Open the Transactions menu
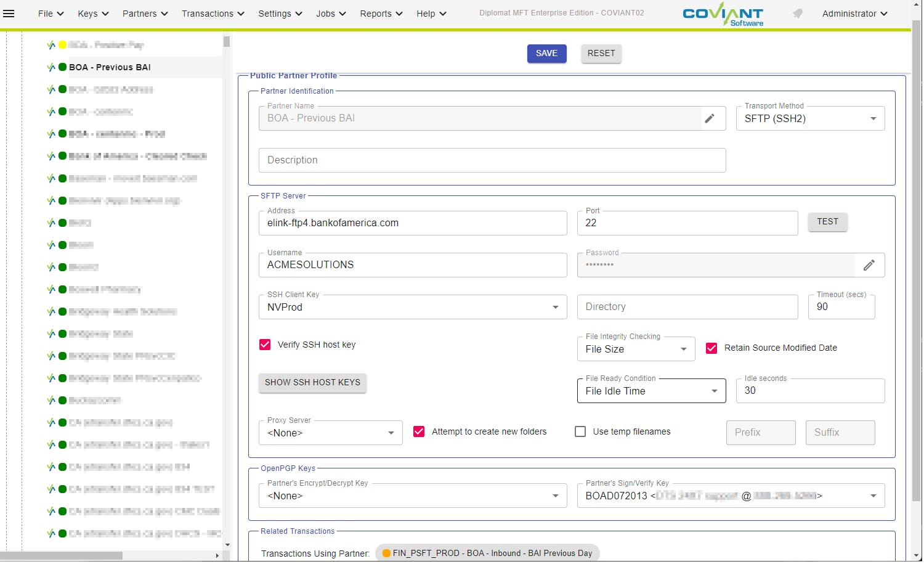924x564 pixels. (x=213, y=14)
